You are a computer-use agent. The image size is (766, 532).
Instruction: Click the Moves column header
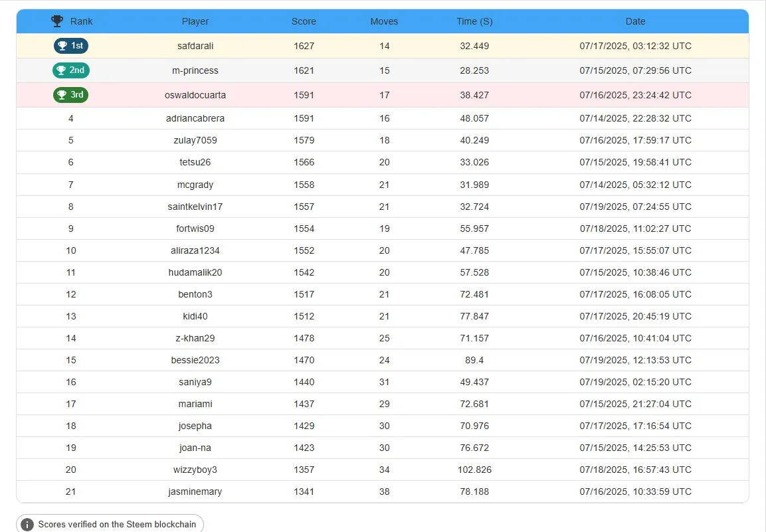pyautogui.click(x=385, y=21)
